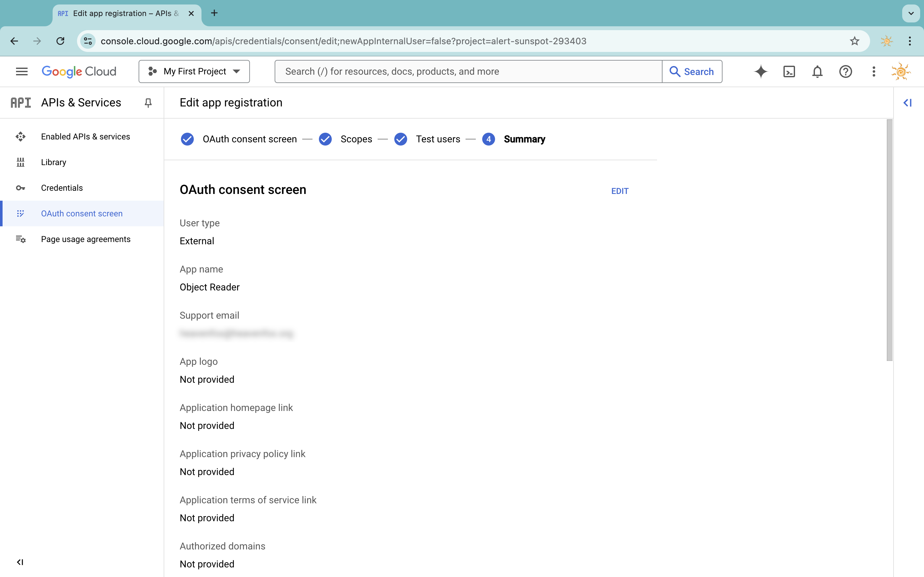Image resolution: width=924 pixels, height=577 pixels.
Task: Click the Search button
Action: (692, 71)
